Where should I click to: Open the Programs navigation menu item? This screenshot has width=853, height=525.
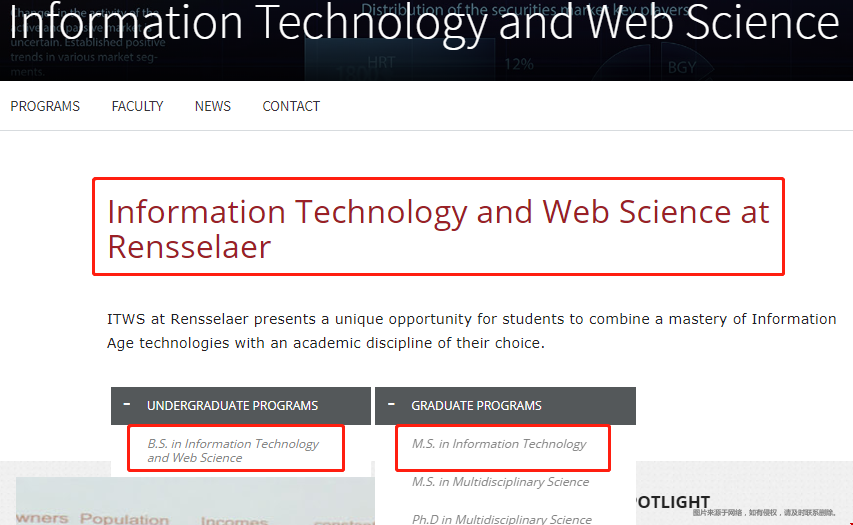45,106
